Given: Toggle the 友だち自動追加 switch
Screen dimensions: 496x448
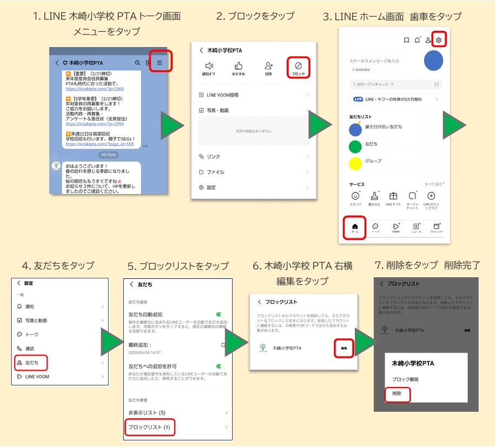Looking at the screenshot, I should click(x=221, y=315).
